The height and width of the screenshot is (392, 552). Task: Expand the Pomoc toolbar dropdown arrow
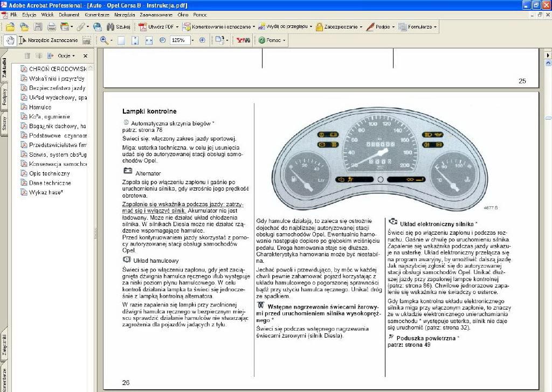point(284,40)
